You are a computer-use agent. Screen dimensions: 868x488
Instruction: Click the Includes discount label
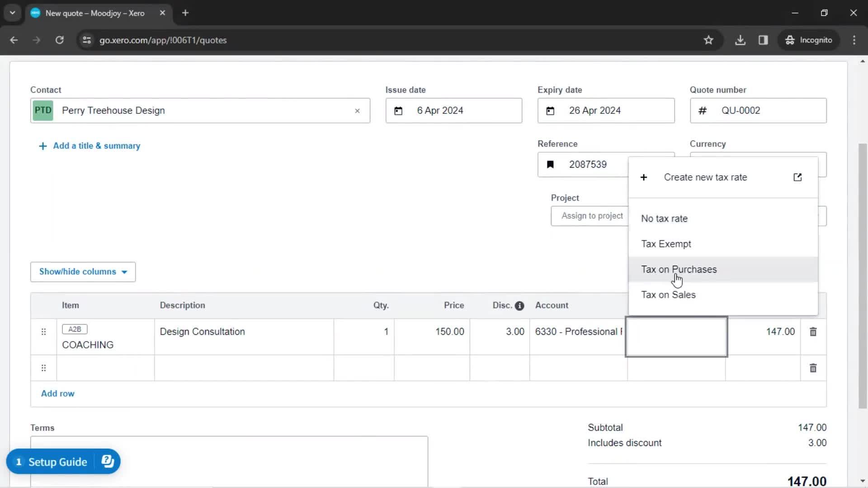[x=624, y=443]
